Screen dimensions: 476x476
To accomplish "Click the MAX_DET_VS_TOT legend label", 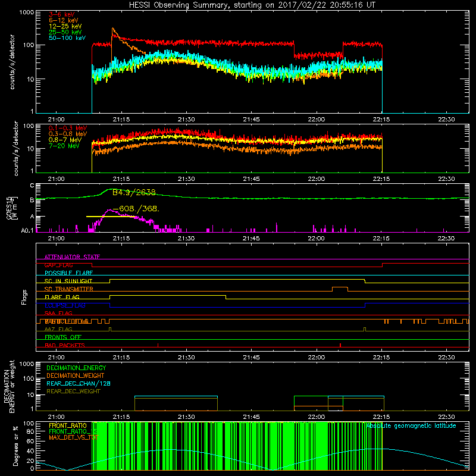I will (73, 437).
